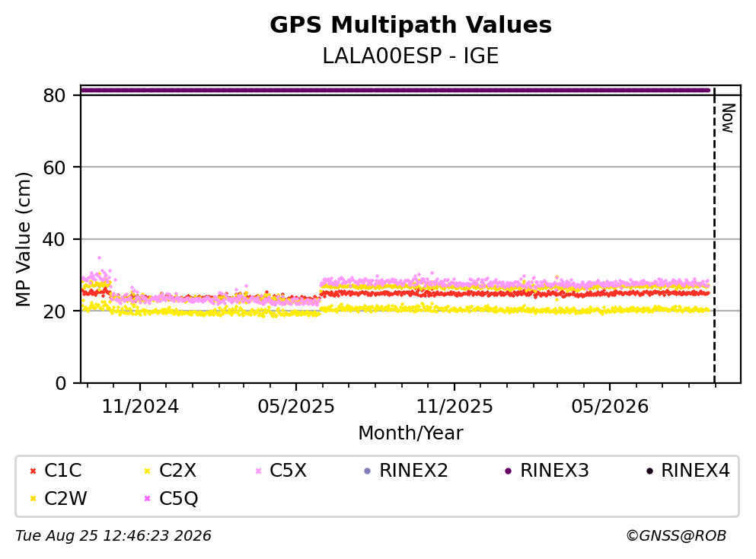The width and height of the screenshot is (756, 559).
Task: Click the C5X pink legend marker
Action: pos(258,471)
